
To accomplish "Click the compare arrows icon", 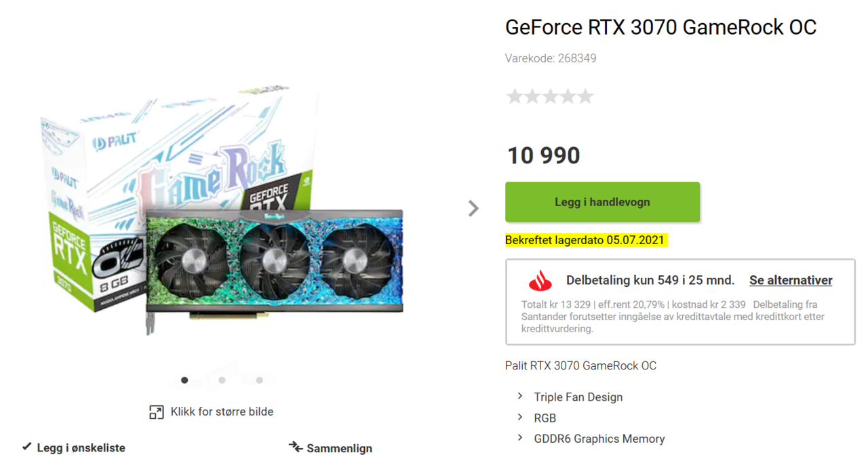I will (x=295, y=447).
